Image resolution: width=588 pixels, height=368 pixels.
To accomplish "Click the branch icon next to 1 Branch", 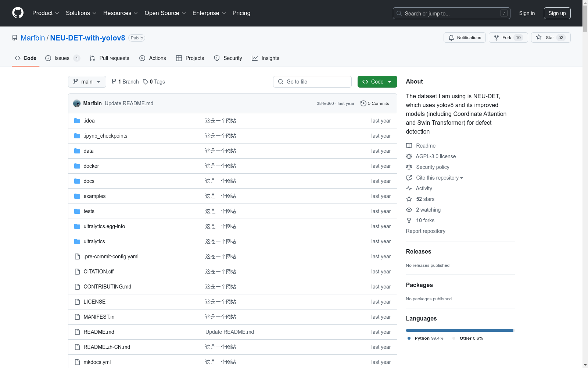I will click(114, 82).
